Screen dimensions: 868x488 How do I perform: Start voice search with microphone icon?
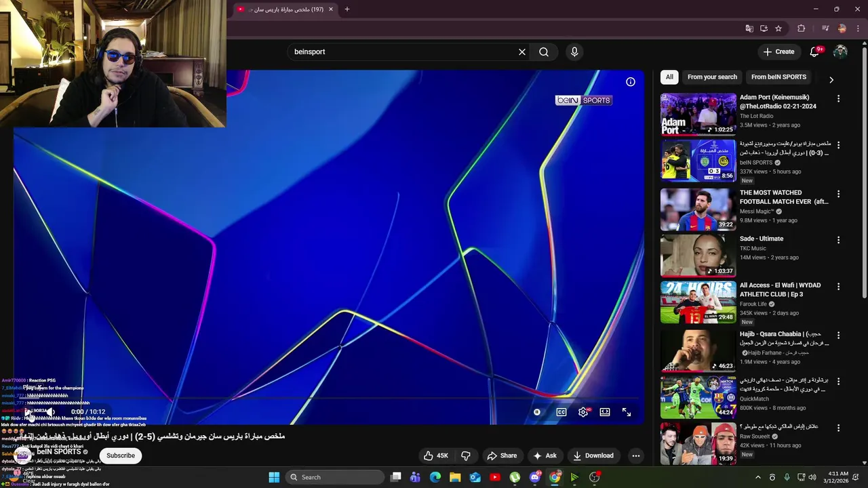click(574, 52)
